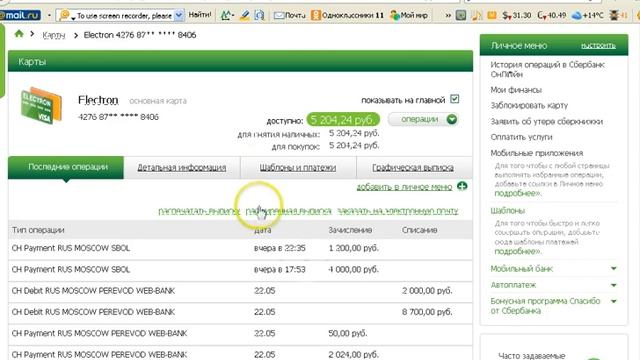640x360 pixels.
Task: Click распечатать выписку link
Action: click(x=199, y=211)
